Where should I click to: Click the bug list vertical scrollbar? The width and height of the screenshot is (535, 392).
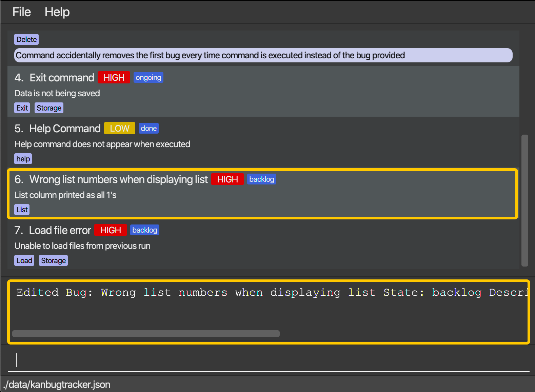coord(525,200)
